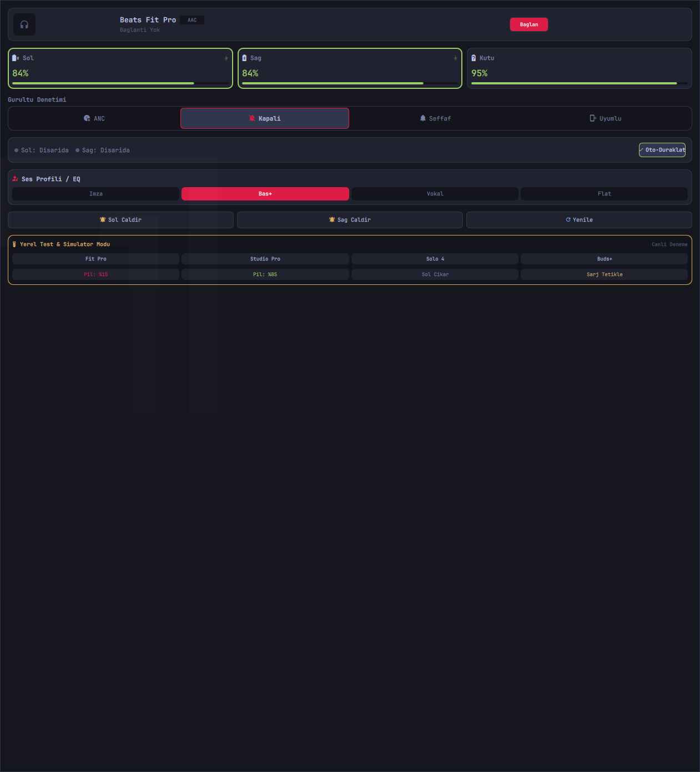
Task: Click the Sag earbud battery icon
Action: click(x=244, y=58)
